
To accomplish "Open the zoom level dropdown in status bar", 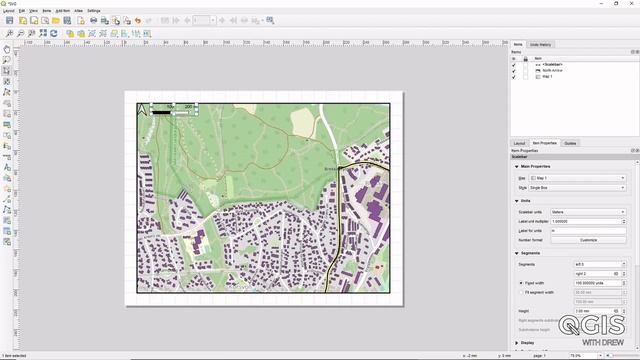I will click(600, 356).
